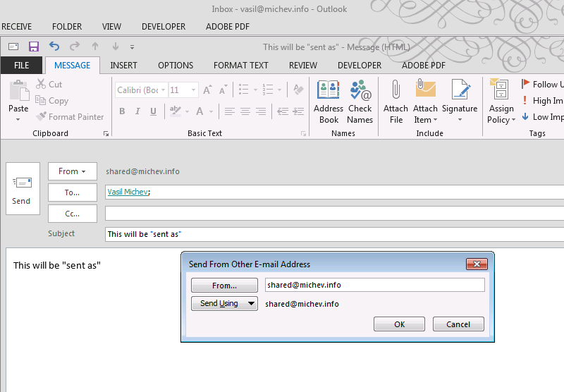Image resolution: width=564 pixels, height=392 pixels.
Task: Save the message using the floppy icon
Action: tap(33, 47)
